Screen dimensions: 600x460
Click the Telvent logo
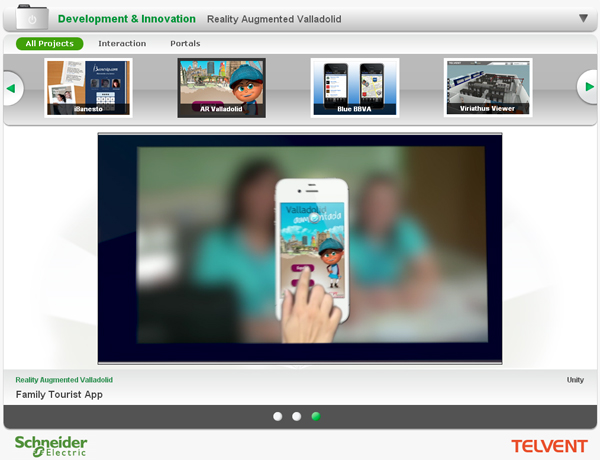(548, 446)
